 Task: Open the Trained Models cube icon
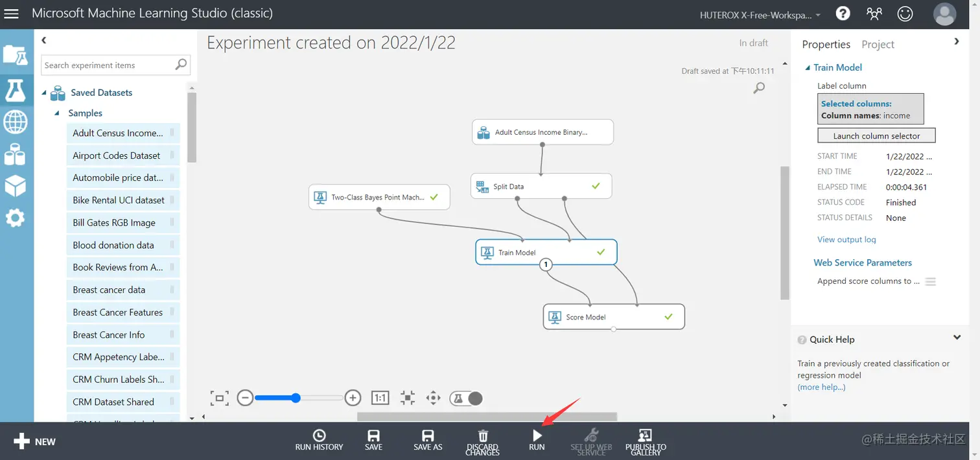(x=15, y=186)
